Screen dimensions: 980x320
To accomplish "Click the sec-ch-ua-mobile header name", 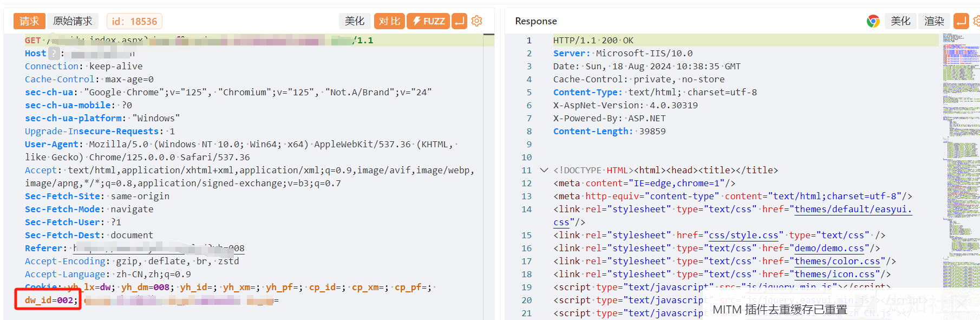I will click(68, 105).
